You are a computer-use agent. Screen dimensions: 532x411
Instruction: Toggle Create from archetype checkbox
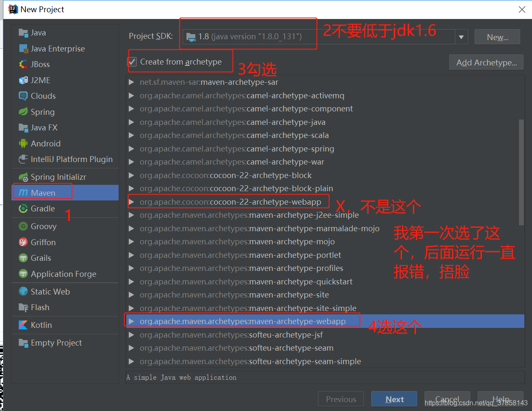coord(133,62)
